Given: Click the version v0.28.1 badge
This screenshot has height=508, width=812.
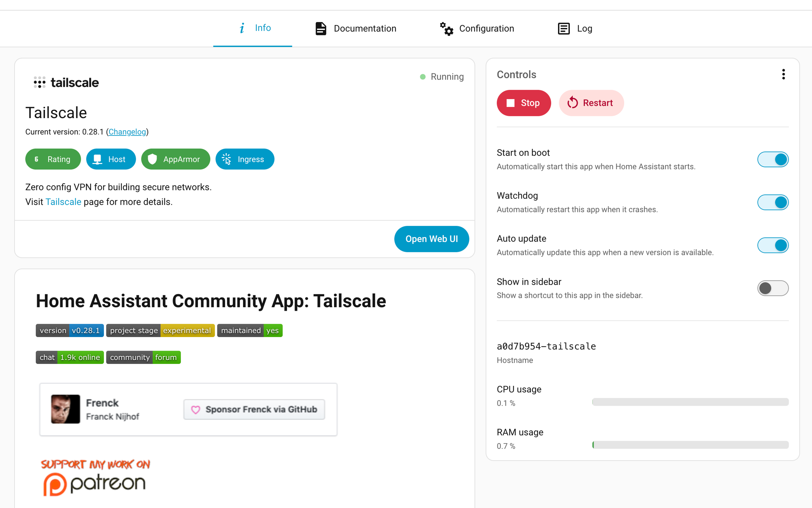Looking at the screenshot, I should pos(70,331).
